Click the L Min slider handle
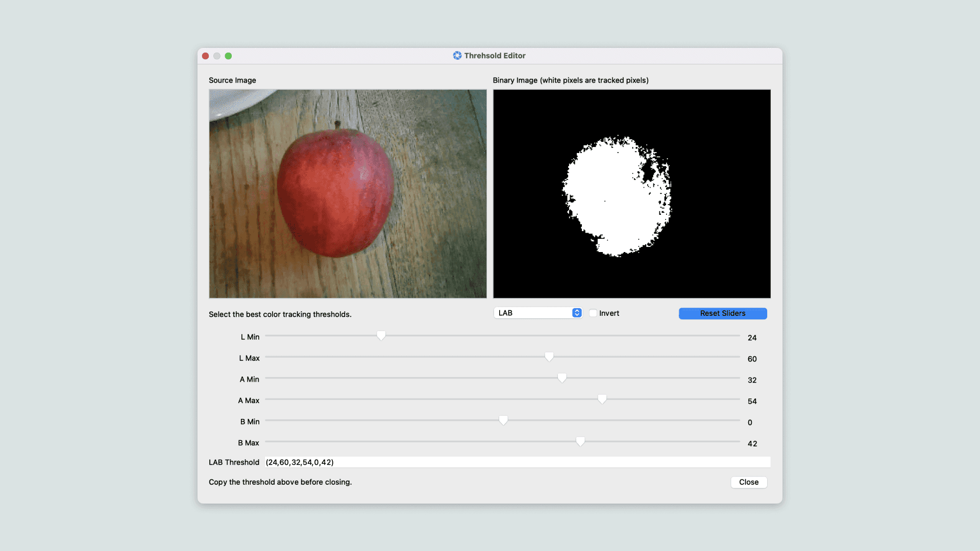980x551 pixels. tap(381, 336)
